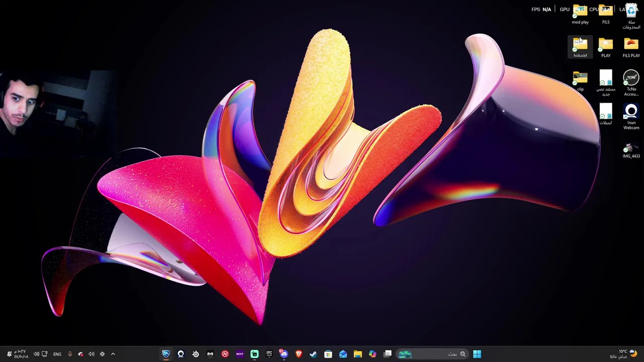Open the clock and date panel
Viewport: 644px width, 362px height.
(x=21, y=354)
